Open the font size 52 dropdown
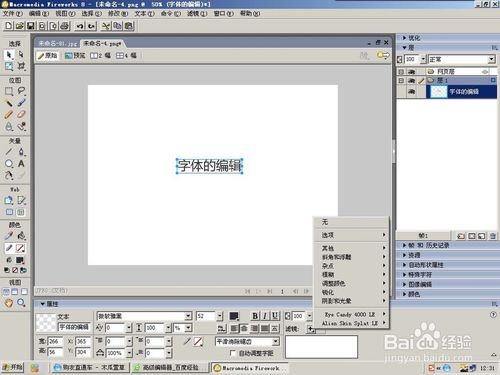Viewport: 500px width, 375px height. (220, 316)
